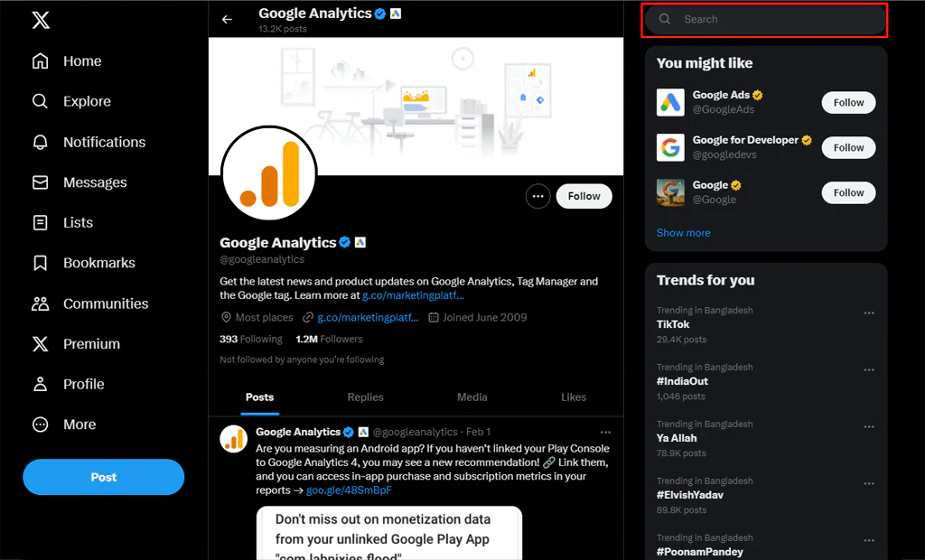Click the search magnifier icon
This screenshot has width=925, height=560.
664,19
